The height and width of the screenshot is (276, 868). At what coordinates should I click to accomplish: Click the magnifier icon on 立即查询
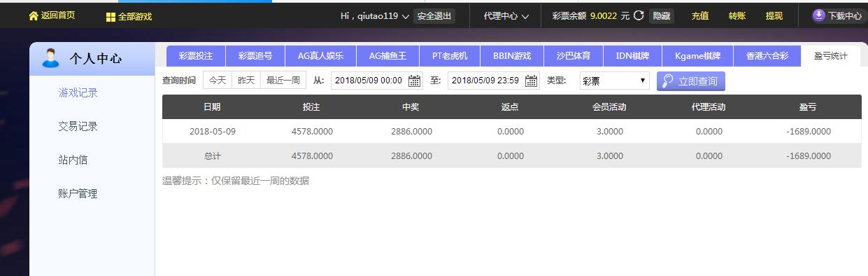pyautogui.click(x=668, y=81)
